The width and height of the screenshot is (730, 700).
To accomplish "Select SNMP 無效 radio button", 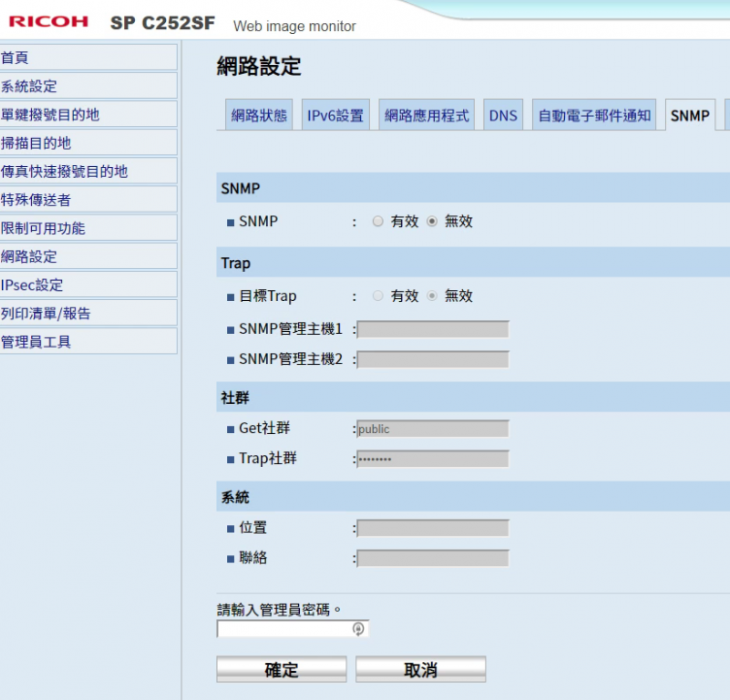I will (x=432, y=222).
